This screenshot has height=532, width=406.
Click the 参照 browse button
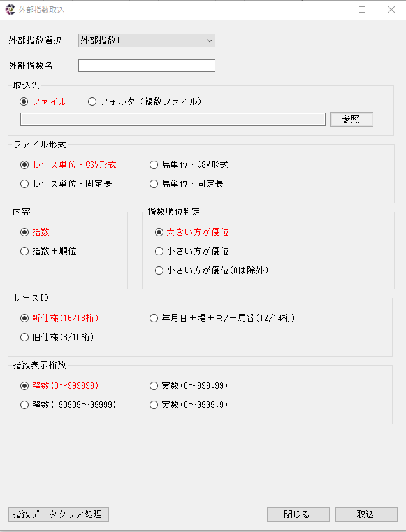tap(351, 119)
